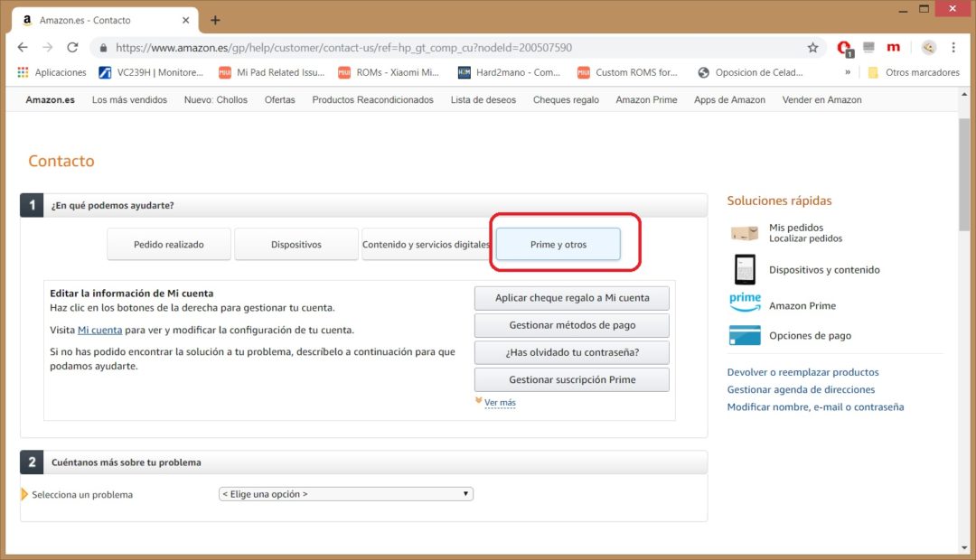Open the "Elige una opción" dropdown

[x=346, y=493]
